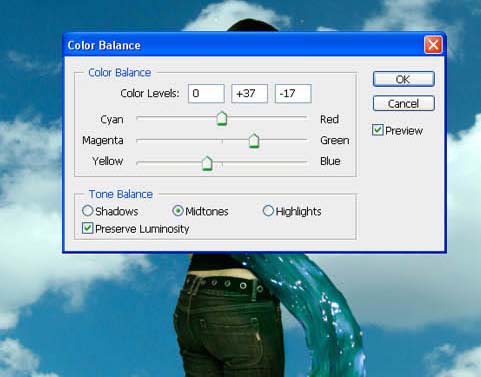481x377 pixels.
Task: Confirm changes with the OK button
Action: 404,79
